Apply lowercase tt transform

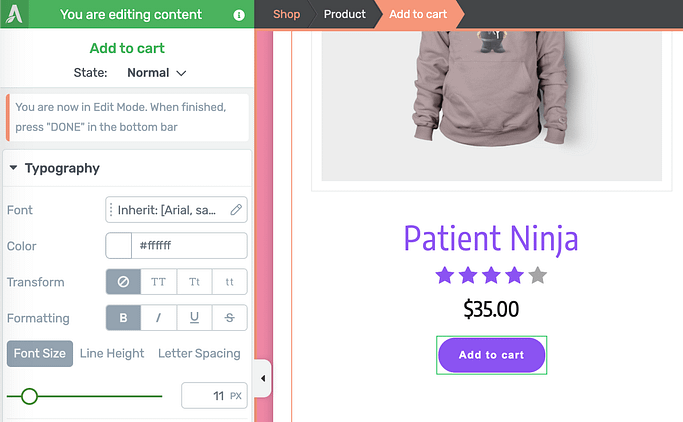[229, 282]
